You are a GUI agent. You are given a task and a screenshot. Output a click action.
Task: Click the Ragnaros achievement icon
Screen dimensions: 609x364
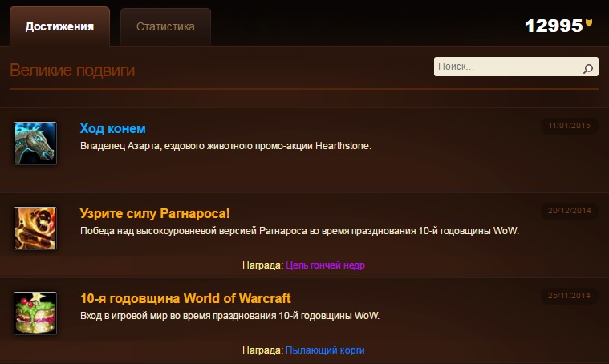(x=35, y=229)
